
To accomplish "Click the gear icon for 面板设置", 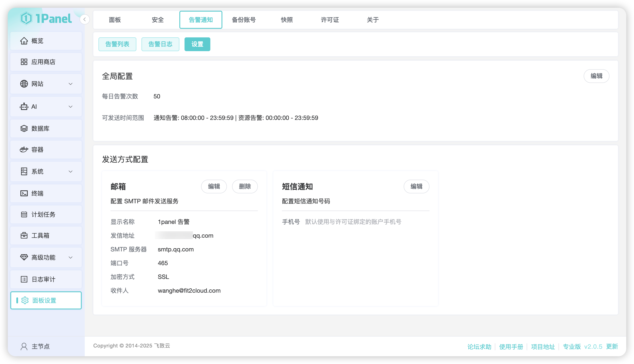I will [x=25, y=300].
